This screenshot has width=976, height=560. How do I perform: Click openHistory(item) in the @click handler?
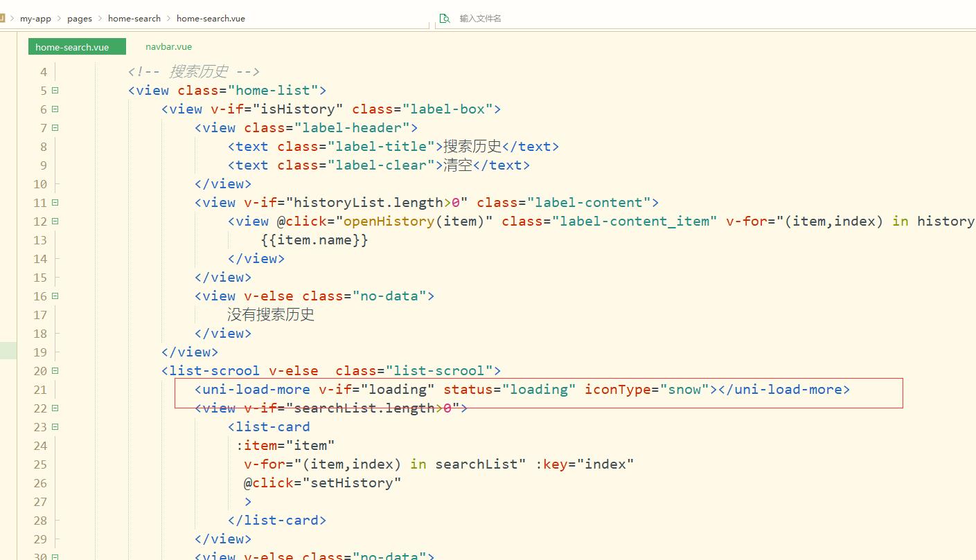[414, 221]
